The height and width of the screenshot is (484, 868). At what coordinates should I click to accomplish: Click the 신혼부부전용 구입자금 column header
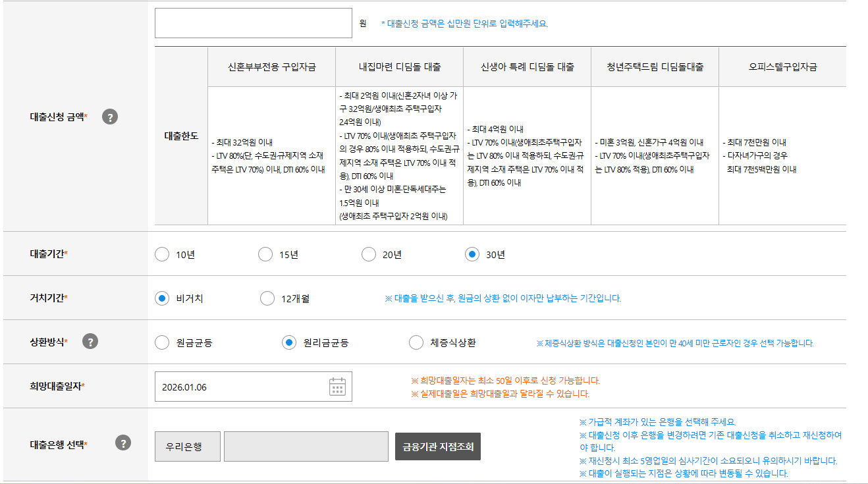coord(271,66)
